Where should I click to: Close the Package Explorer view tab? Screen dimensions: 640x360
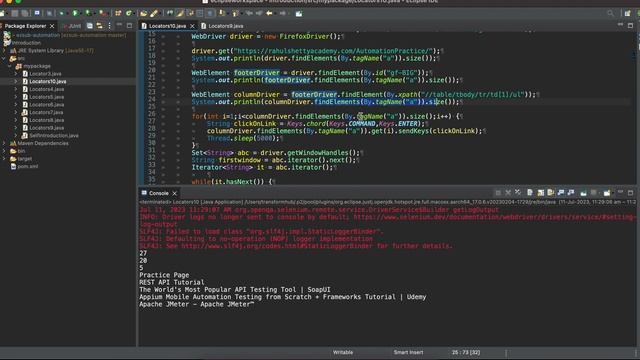[52, 26]
